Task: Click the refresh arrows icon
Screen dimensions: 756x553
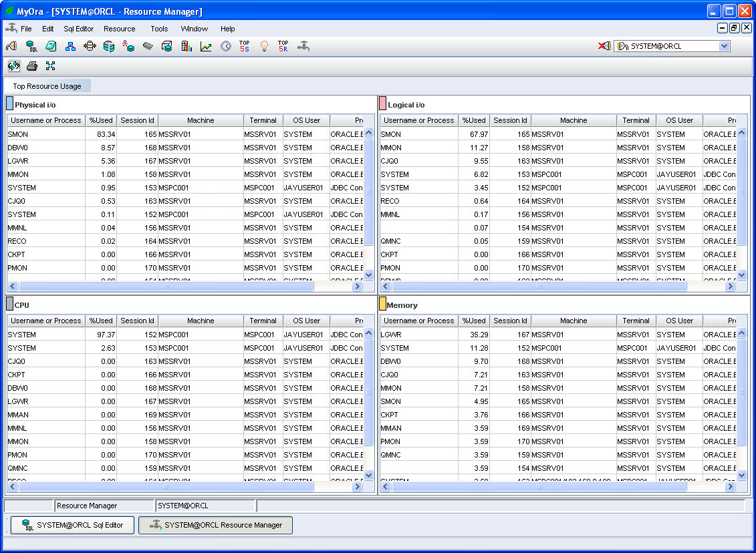Action: 14,66
